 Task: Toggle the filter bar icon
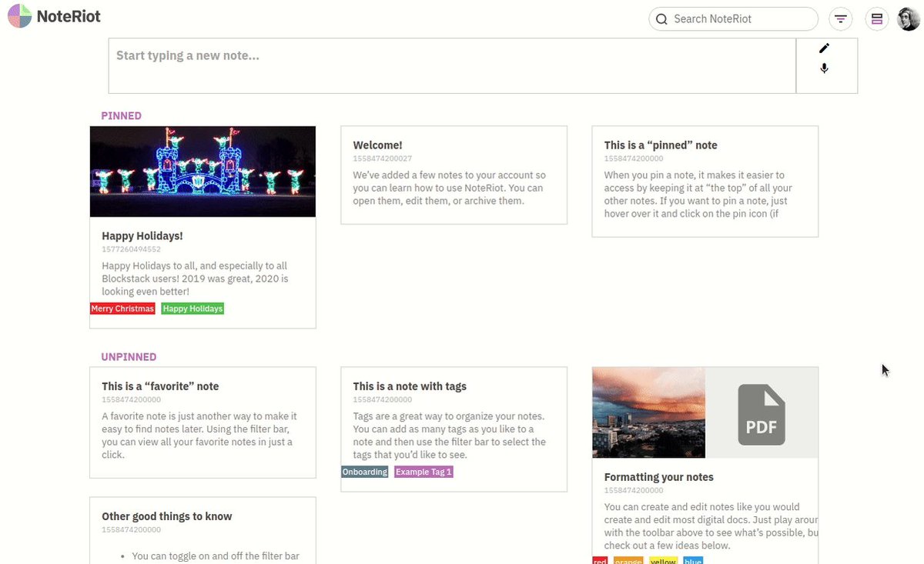pos(840,19)
